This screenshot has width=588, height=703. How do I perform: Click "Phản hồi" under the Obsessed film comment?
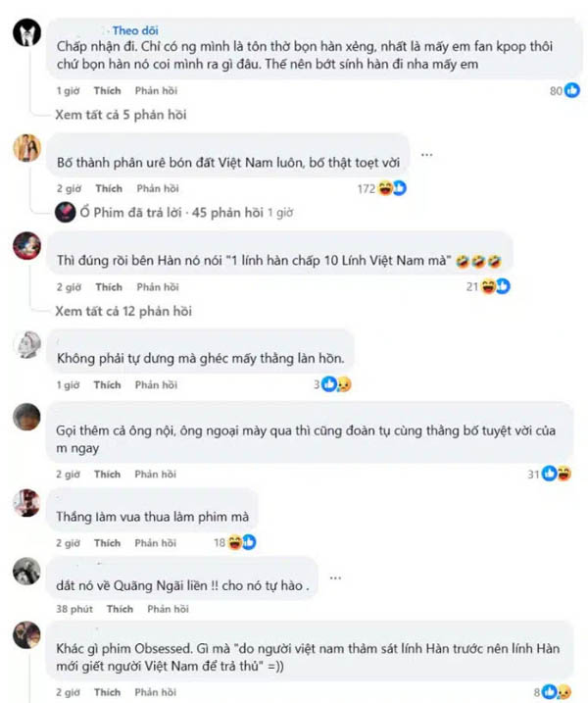156,692
